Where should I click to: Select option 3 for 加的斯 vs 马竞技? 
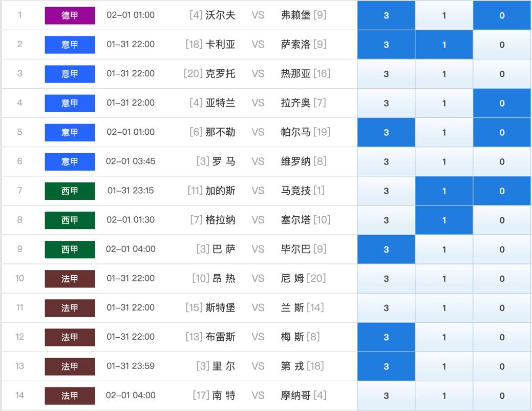point(386,191)
